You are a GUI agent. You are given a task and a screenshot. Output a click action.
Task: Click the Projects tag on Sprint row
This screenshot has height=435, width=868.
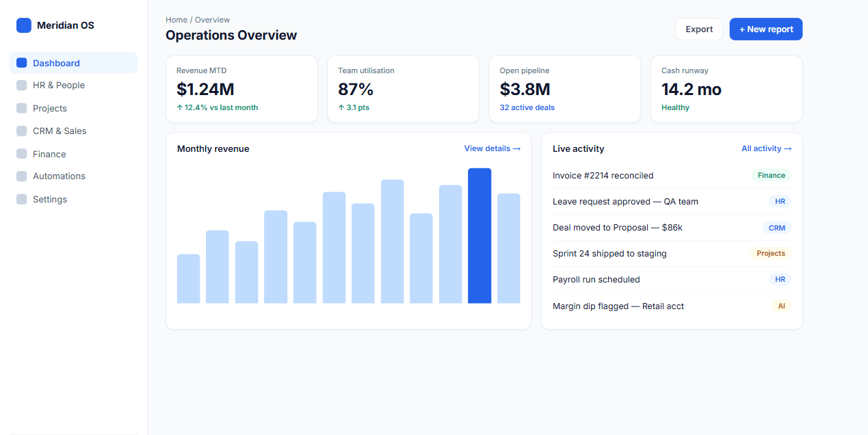coord(771,254)
